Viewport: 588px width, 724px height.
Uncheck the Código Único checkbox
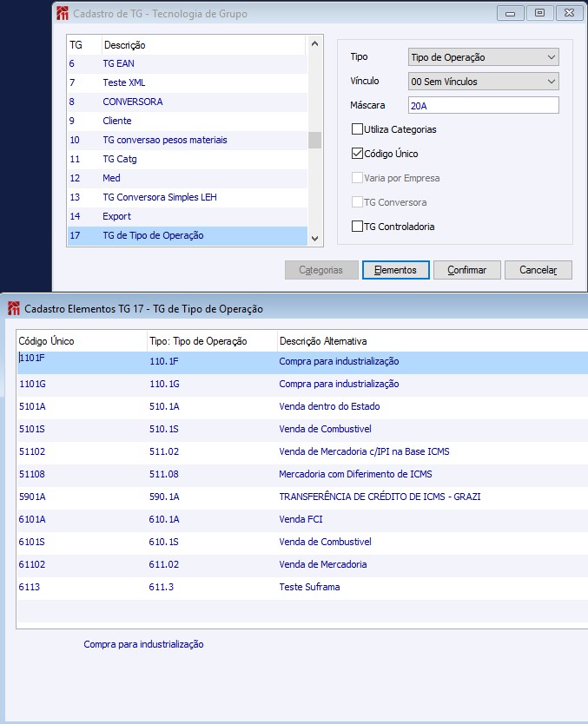[357, 154]
